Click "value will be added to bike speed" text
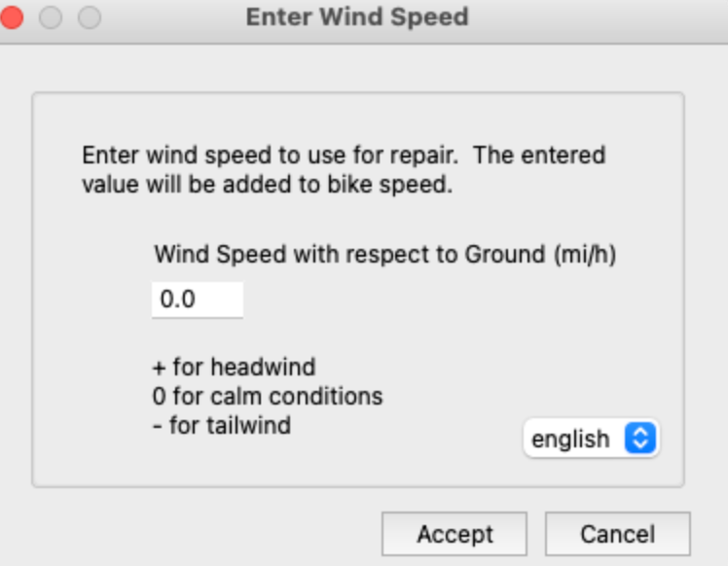This screenshot has height=566, width=728. [x=268, y=185]
